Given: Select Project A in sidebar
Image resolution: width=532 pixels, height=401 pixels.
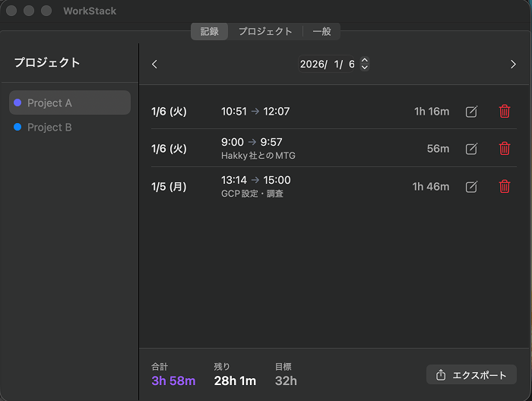Looking at the screenshot, I should [x=70, y=103].
